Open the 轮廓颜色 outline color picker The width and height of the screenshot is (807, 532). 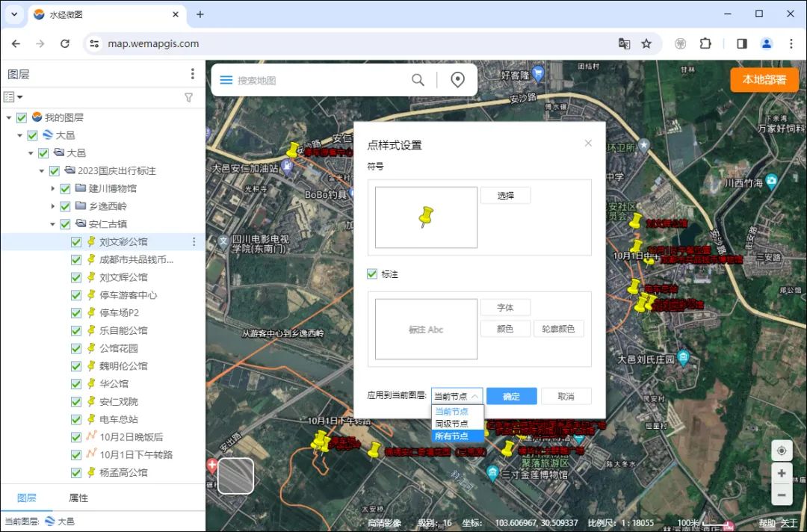(x=558, y=329)
